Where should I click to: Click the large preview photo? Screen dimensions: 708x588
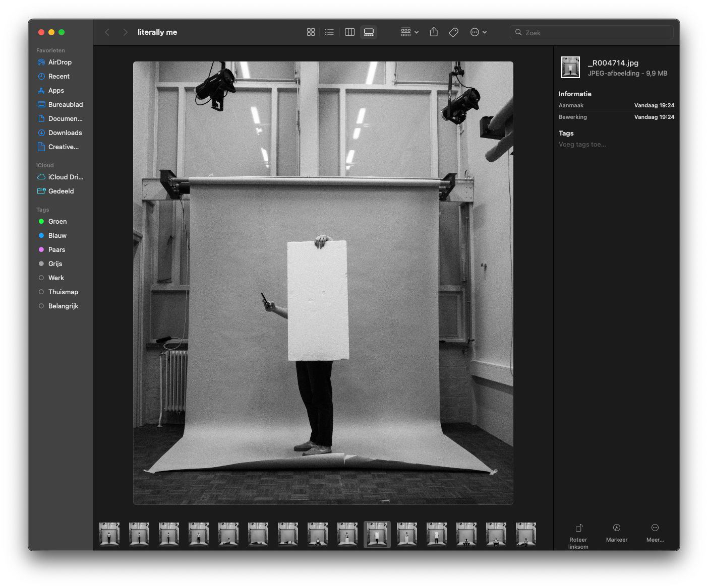(x=323, y=283)
